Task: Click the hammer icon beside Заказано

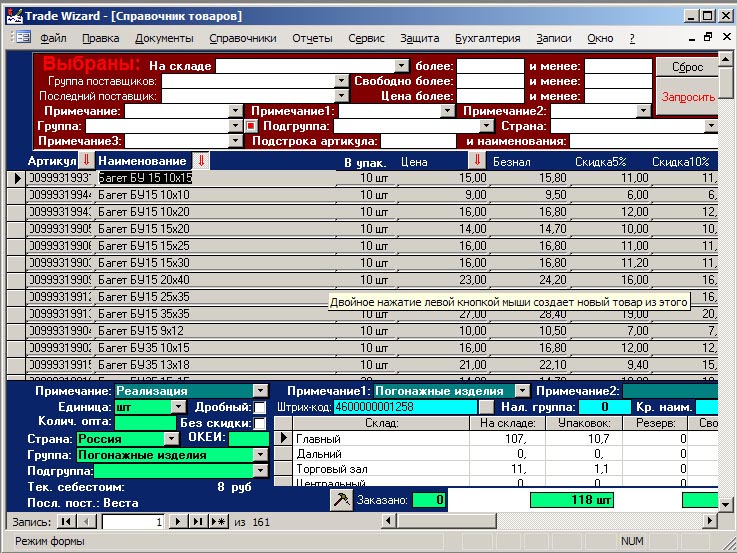Action: click(x=340, y=499)
